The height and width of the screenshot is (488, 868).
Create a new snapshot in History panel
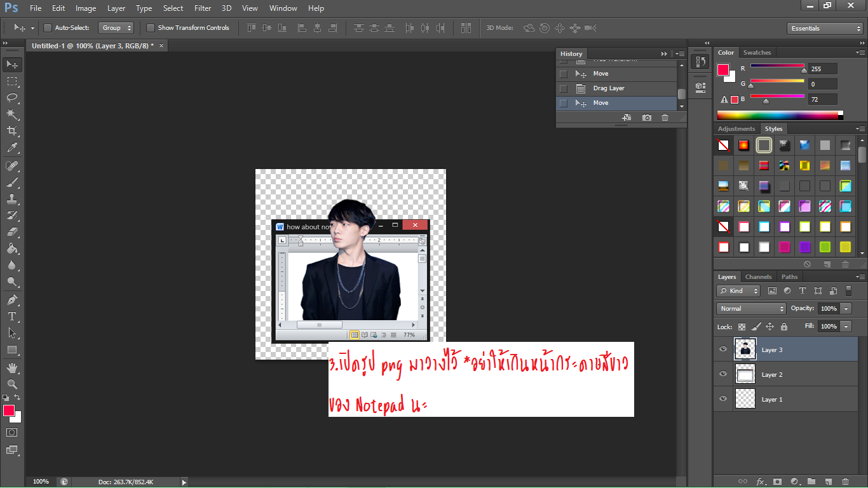point(646,118)
